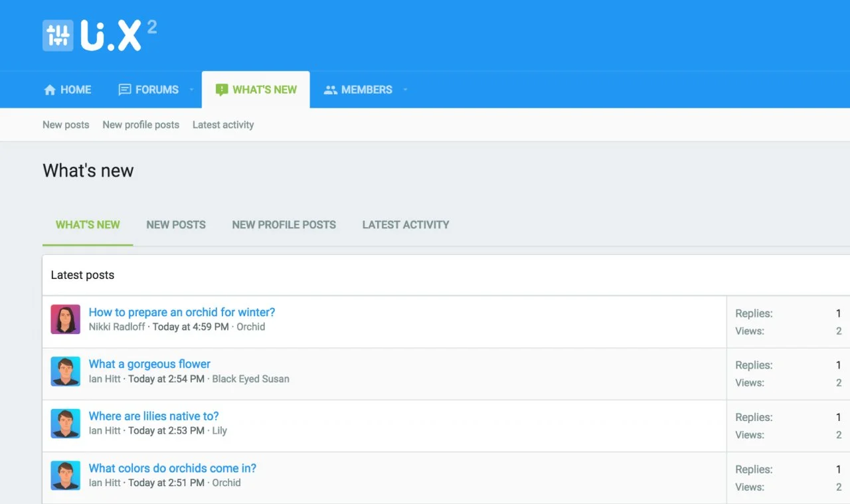Image resolution: width=850 pixels, height=504 pixels.
Task: Open the 'What a gorgeous flower' thread
Action: (149, 364)
